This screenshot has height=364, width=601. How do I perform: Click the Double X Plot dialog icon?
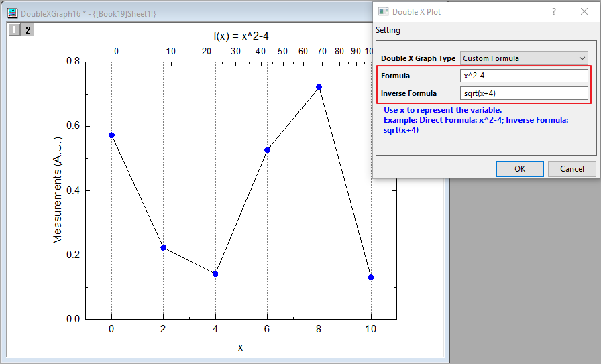click(383, 11)
